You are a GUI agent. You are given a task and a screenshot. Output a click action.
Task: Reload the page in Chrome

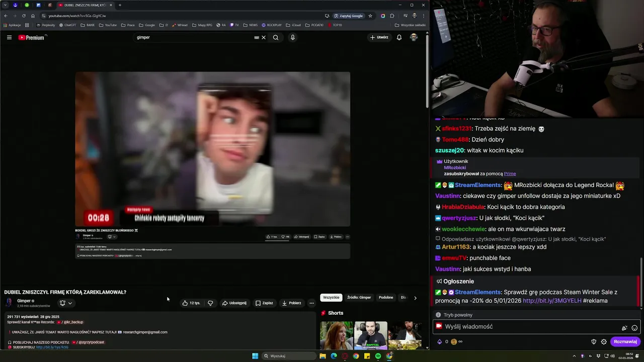tap(24, 16)
